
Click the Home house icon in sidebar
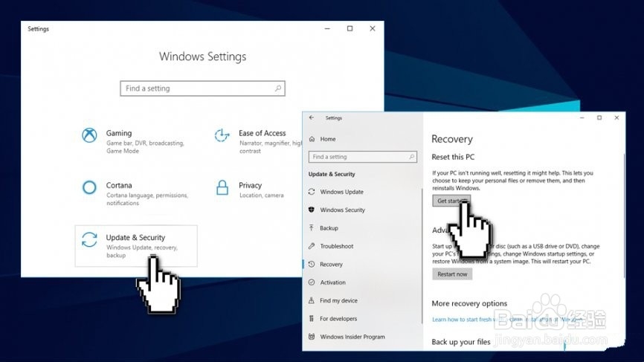coord(312,139)
